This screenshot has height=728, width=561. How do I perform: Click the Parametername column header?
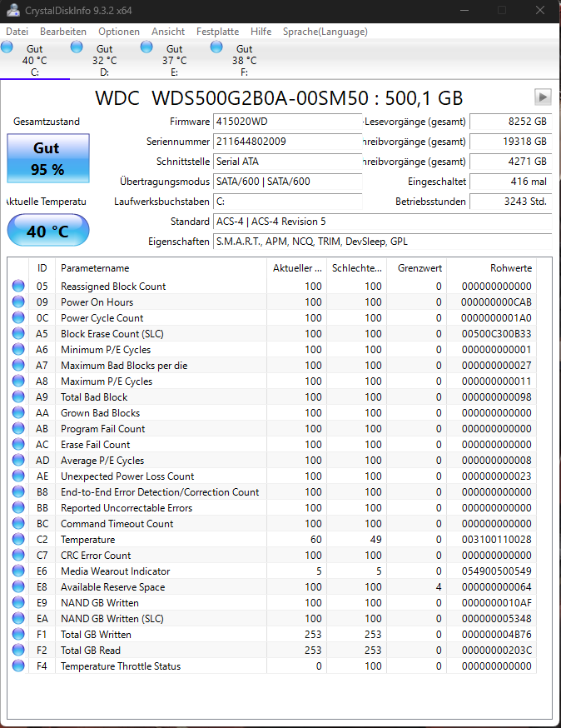point(161,268)
